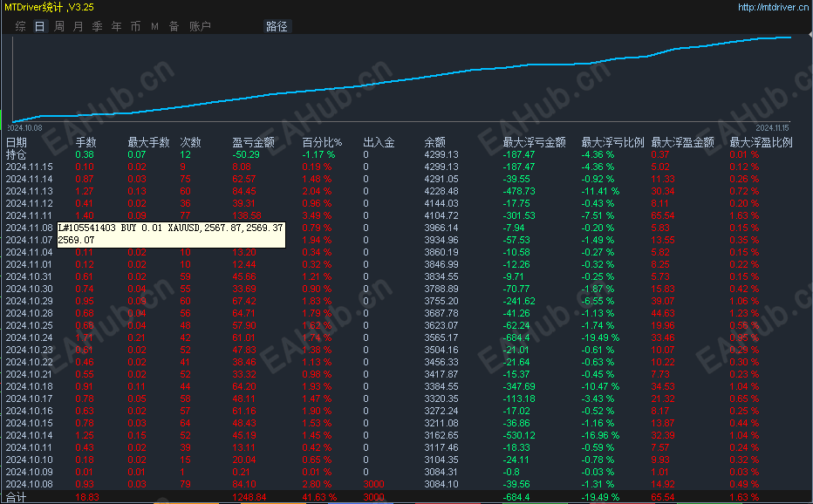The image size is (813, 504).
Task: Click the total lots value 18.83
Action: click(87, 497)
